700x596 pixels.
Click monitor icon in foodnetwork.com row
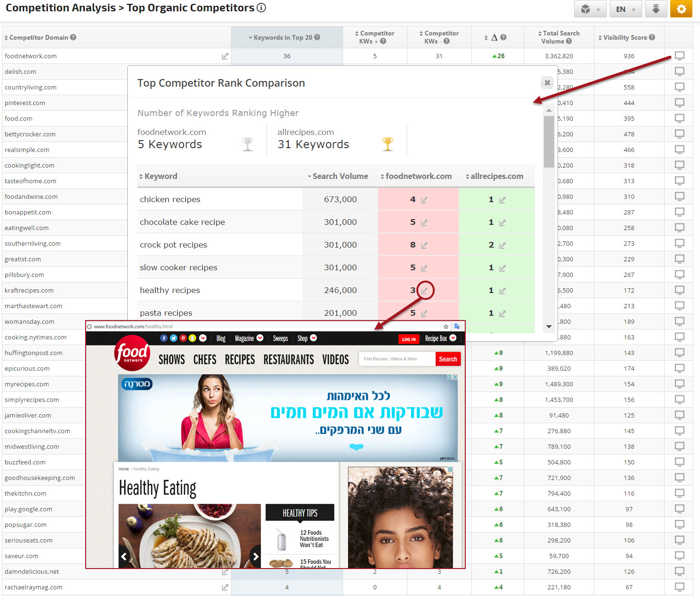coord(679,56)
